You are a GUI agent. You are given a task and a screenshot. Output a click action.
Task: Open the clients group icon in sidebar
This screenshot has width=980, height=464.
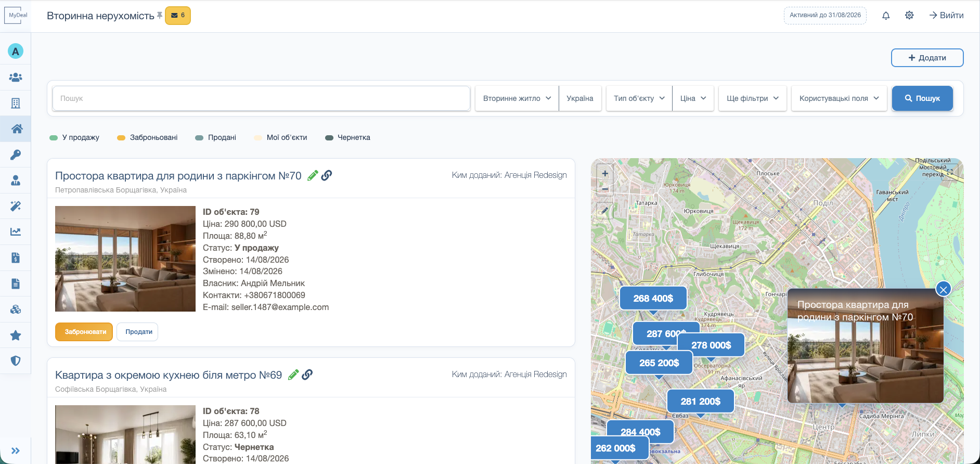16,77
